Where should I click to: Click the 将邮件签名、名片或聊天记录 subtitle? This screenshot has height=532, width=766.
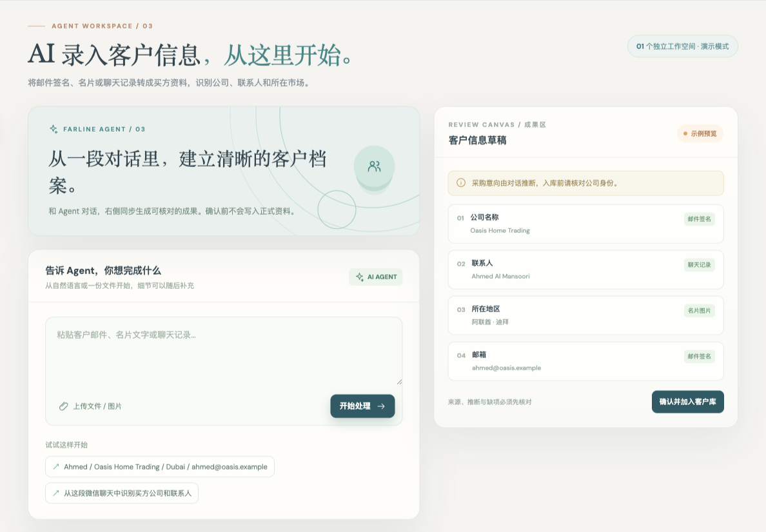tap(169, 83)
